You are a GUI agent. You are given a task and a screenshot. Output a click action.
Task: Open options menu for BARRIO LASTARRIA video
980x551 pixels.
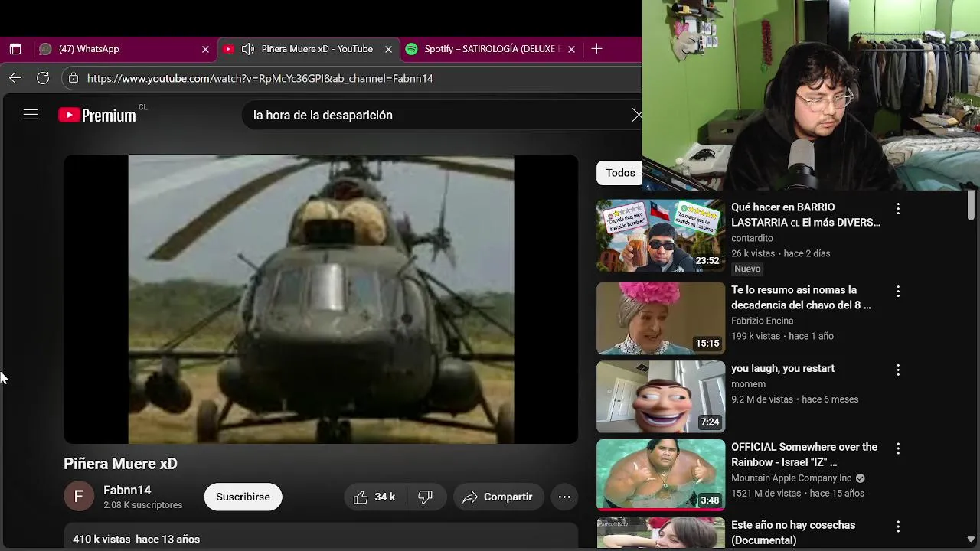898,208
